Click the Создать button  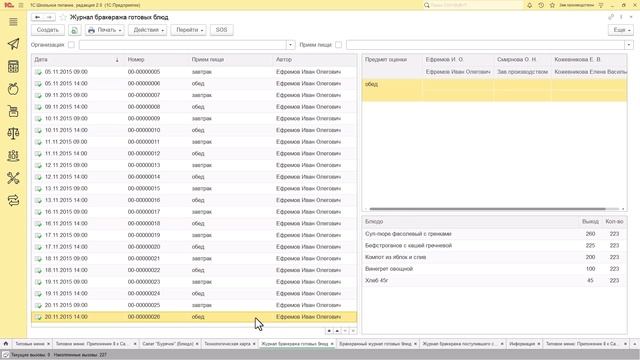click(x=48, y=30)
